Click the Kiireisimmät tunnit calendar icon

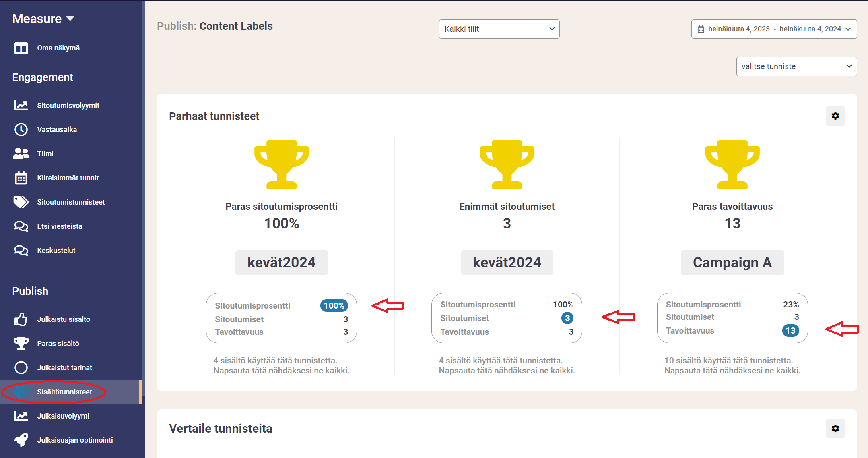point(21,178)
